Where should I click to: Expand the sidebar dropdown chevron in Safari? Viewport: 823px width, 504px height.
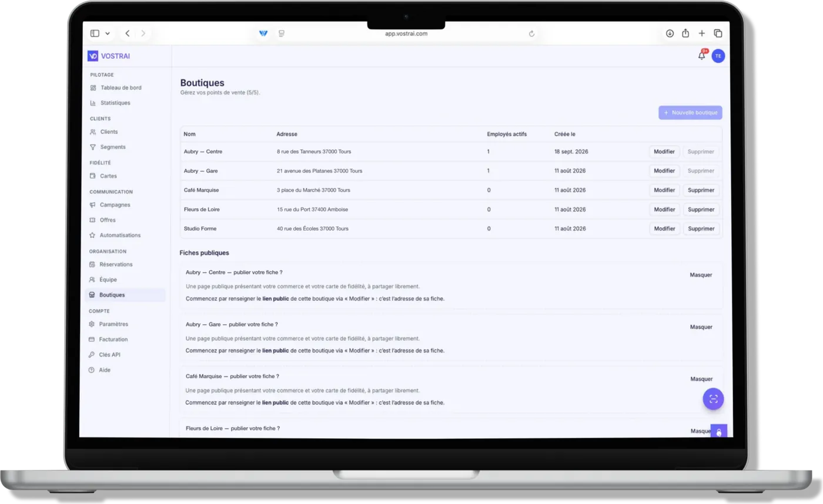(x=108, y=33)
